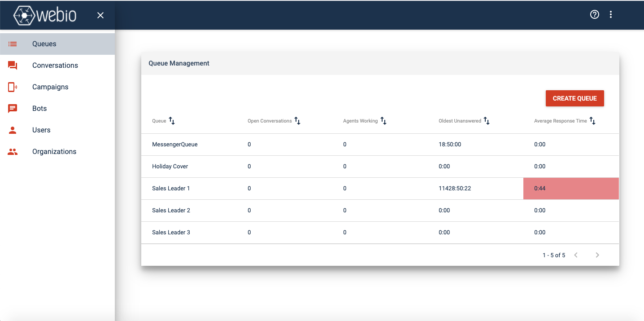Click the CREATE QUEUE button
Viewport: 644px width, 321px height.
tap(575, 98)
